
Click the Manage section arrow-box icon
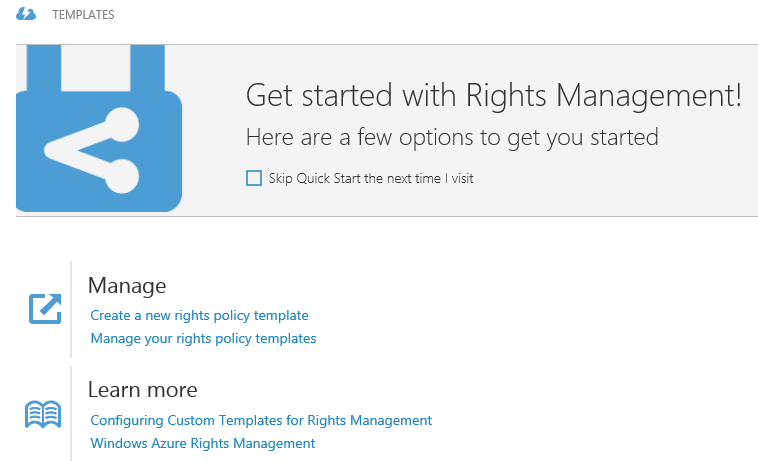click(x=45, y=309)
